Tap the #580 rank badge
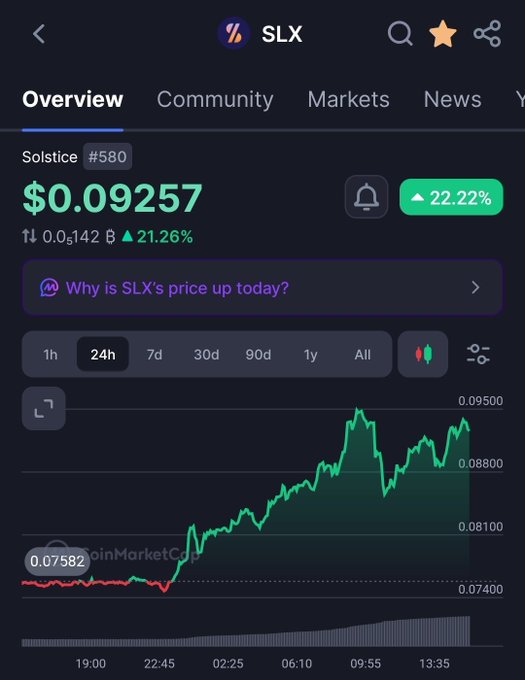This screenshot has width=525, height=680. (108, 157)
